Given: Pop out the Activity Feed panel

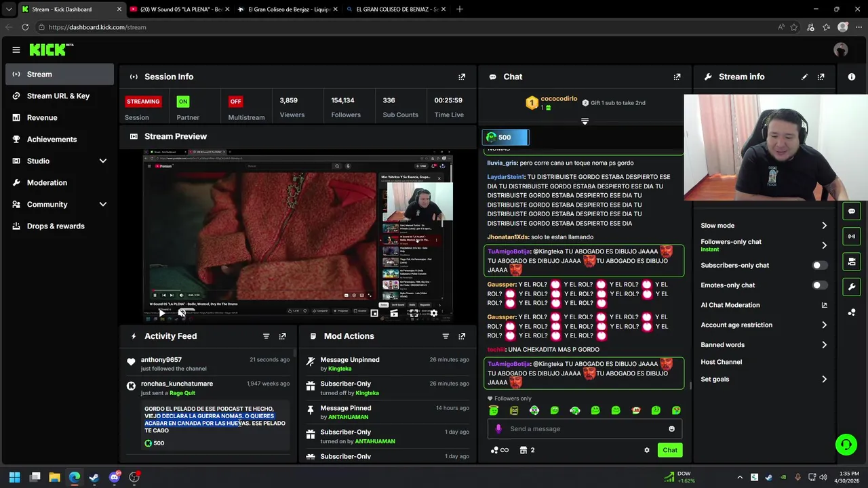Looking at the screenshot, I should [x=282, y=336].
